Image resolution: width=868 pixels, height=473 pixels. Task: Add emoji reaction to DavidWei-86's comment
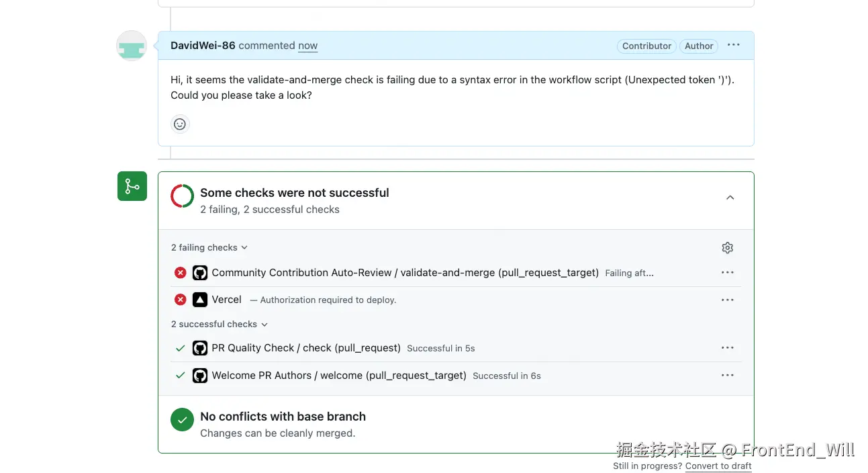tap(180, 124)
